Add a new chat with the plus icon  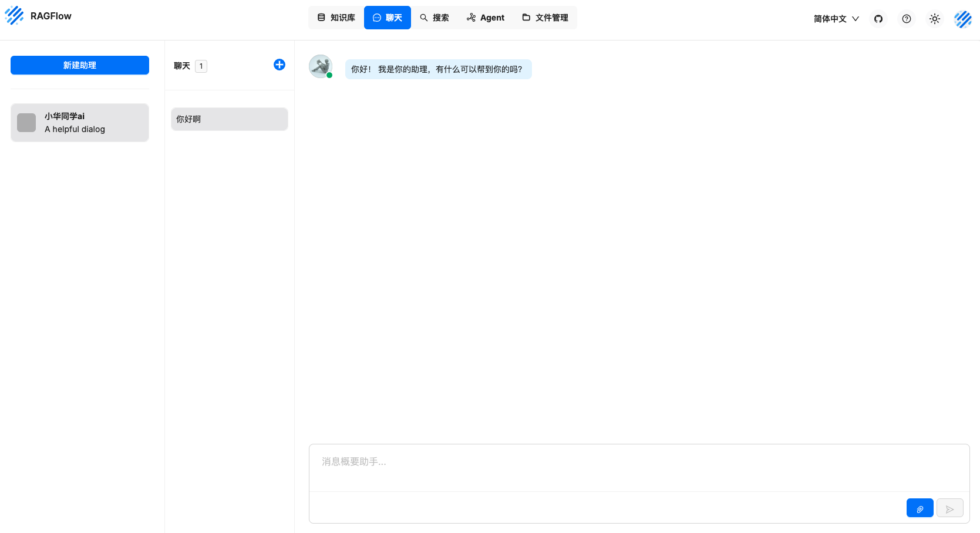click(279, 65)
